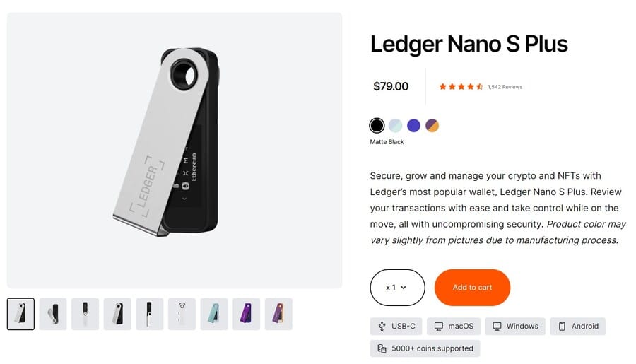Viewport: 636px width, 364px height.
Task: Choose the pale blue color swatch
Action: [396, 125]
